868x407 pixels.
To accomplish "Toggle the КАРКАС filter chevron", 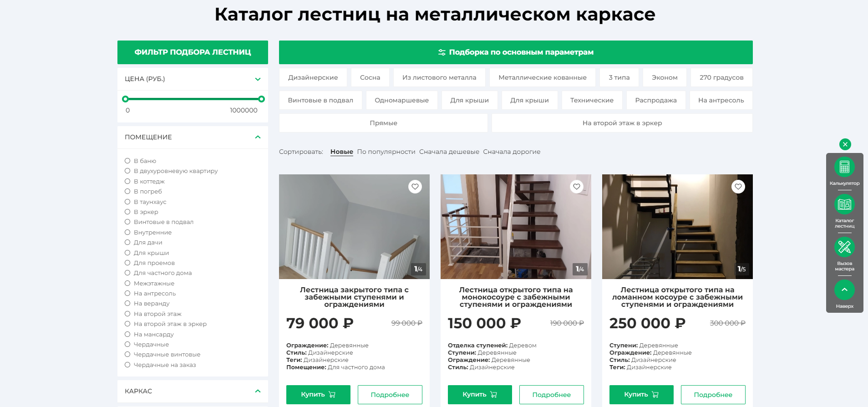I will pyautogui.click(x=258, y=391).
